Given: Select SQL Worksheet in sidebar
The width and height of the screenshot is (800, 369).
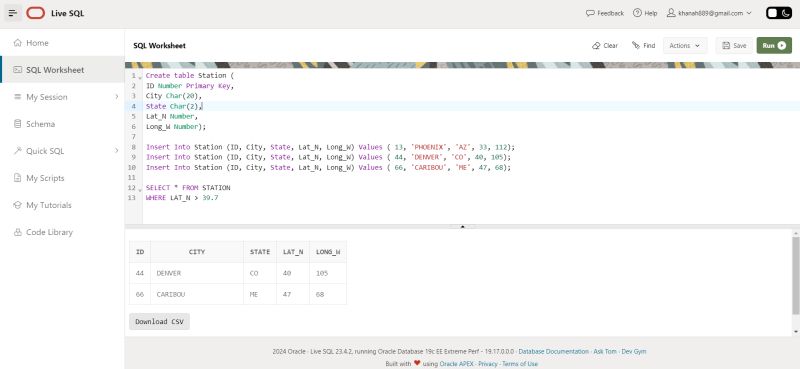Looking at the screenshot, I should coord(62,70).
